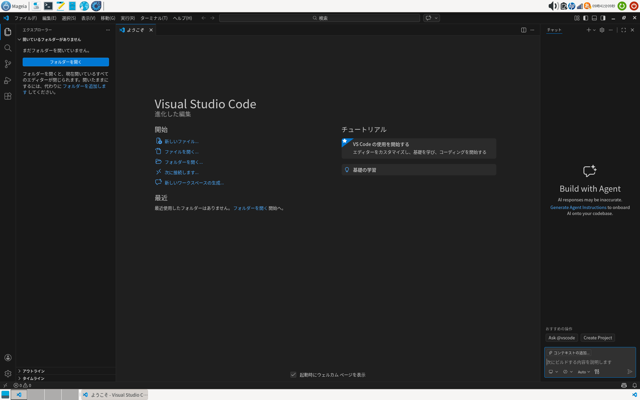The height and width of the screenshot is (400, 640).
Task: Open the ターミナル menu
Action: (x=153, y=18)
